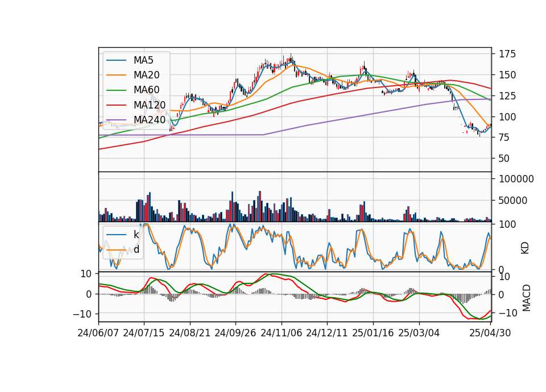Click the 24/06/07 date label
The width and height of the screenshot is (546, 392).
(98, 333)
